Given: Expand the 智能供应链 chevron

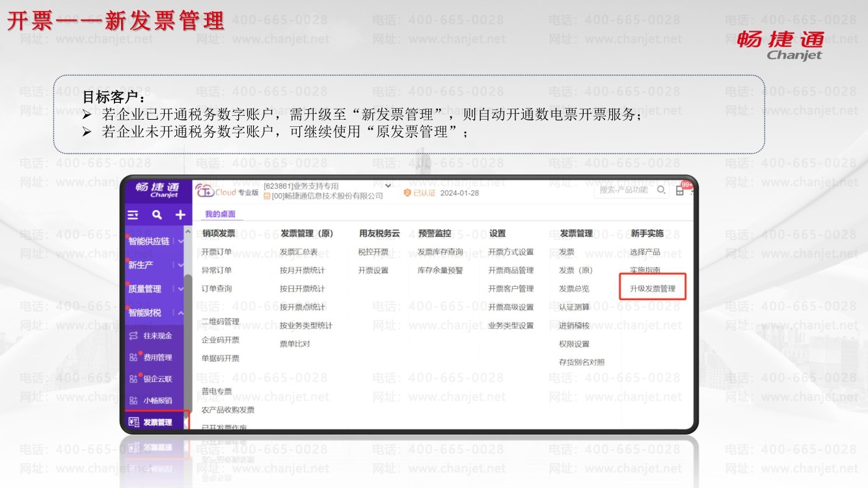Looking at the screenshot, I should point(180,241).
